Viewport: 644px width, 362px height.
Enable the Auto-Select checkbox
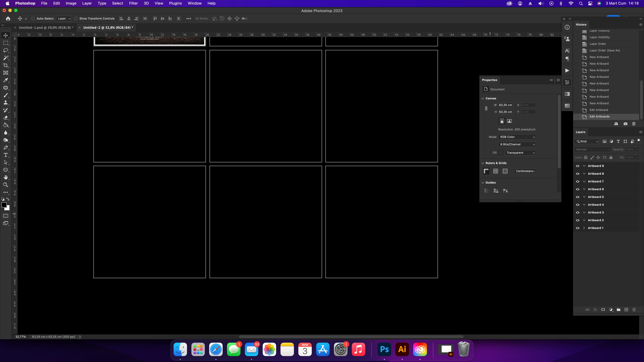(33, 19)
